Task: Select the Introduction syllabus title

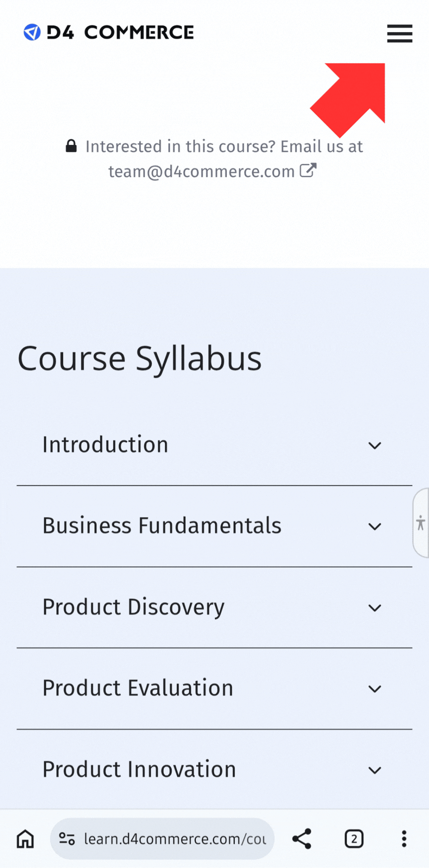Action: point(105,444)
